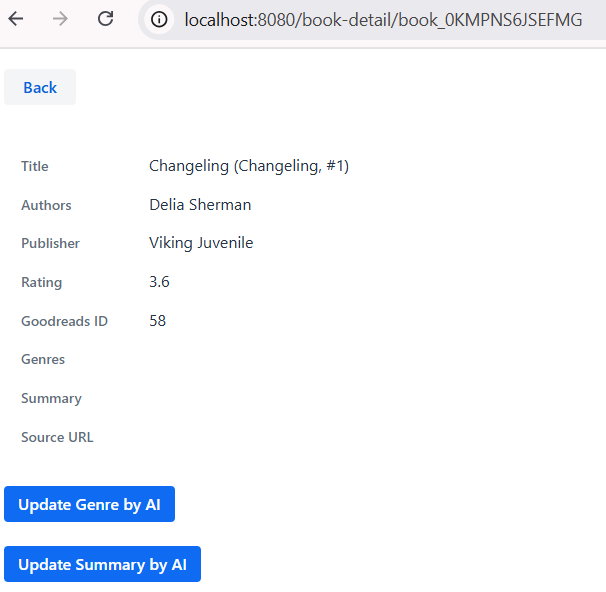Click the Update Genre by AI button

tap(89, 505)
